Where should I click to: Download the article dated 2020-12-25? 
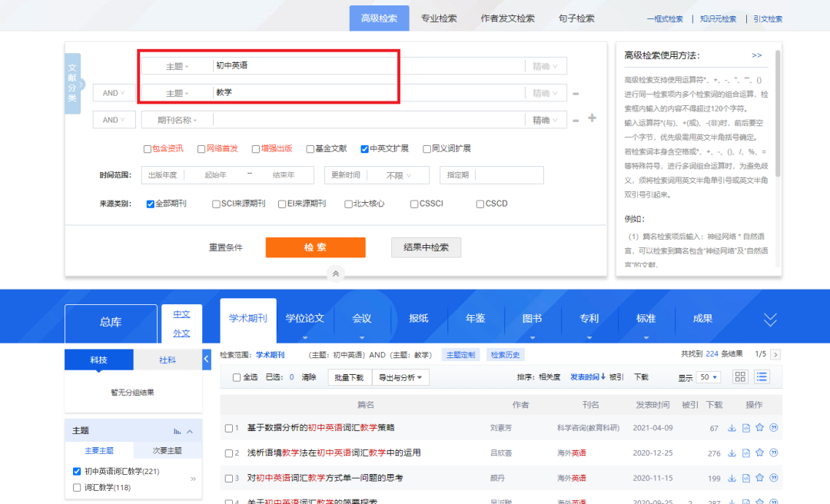[x=732, y=453]
